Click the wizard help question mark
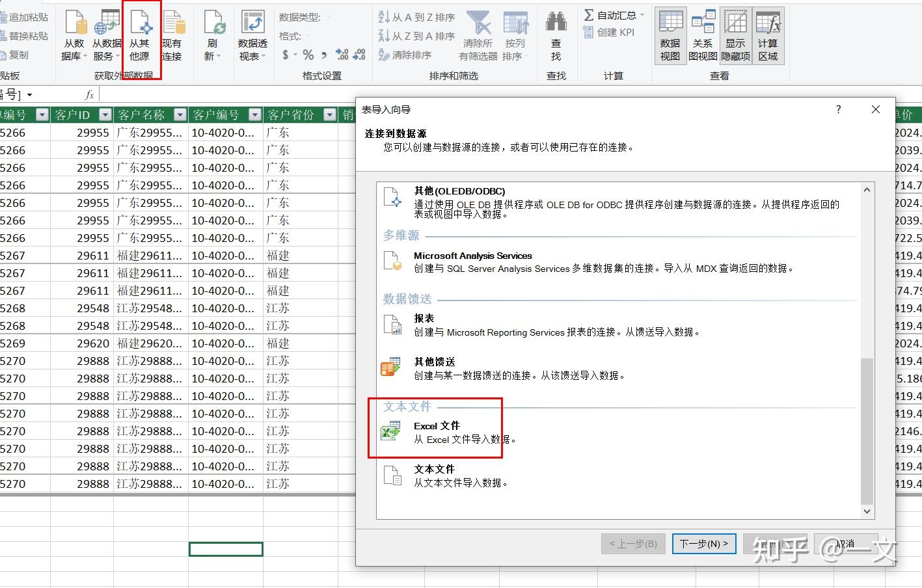The image size is (922, 588). 838,110
